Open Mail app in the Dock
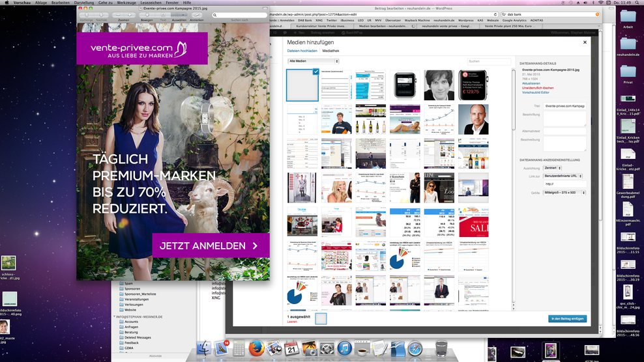The height and width of the screenshot is (362, 644). [221, 348]
